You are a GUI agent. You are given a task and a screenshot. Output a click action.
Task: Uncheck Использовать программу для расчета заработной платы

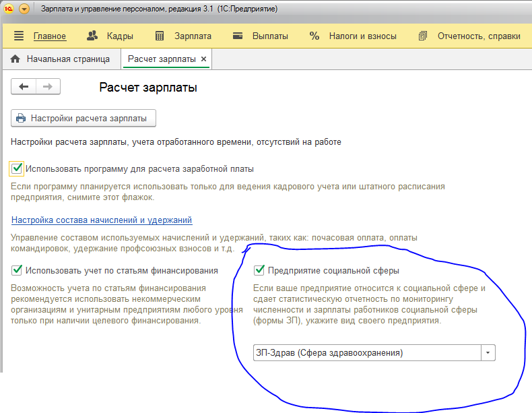(x=17, y=168)
